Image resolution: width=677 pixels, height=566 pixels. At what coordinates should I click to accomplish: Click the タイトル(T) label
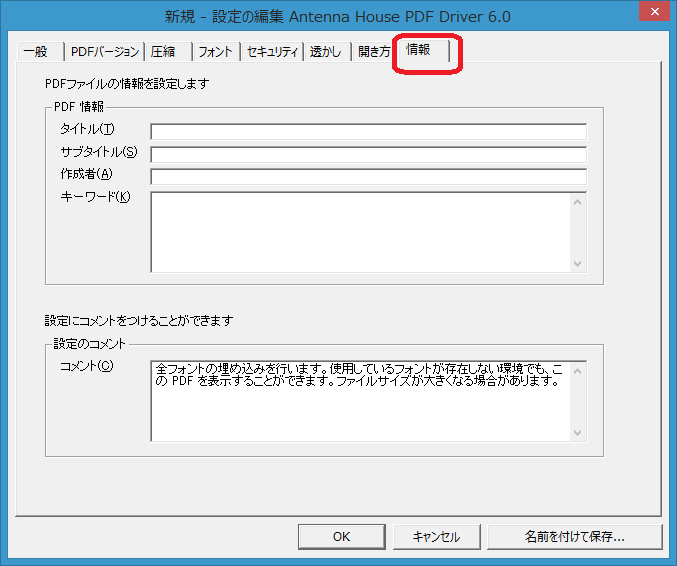[x=87, y=129]
